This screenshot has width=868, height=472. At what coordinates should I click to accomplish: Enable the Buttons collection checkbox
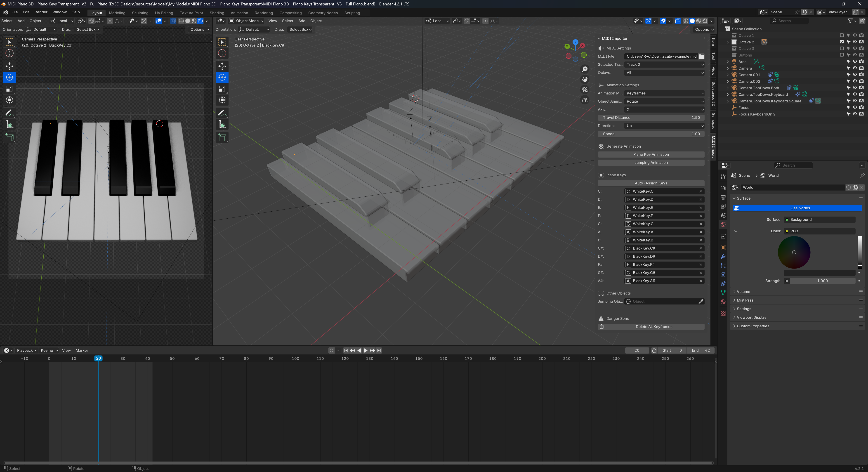coord(842,55)
